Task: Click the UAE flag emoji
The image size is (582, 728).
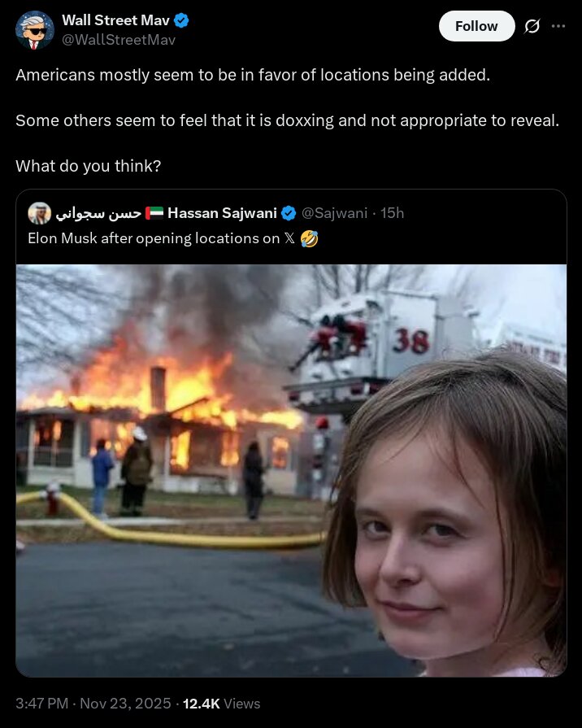Action: point(154,213)
